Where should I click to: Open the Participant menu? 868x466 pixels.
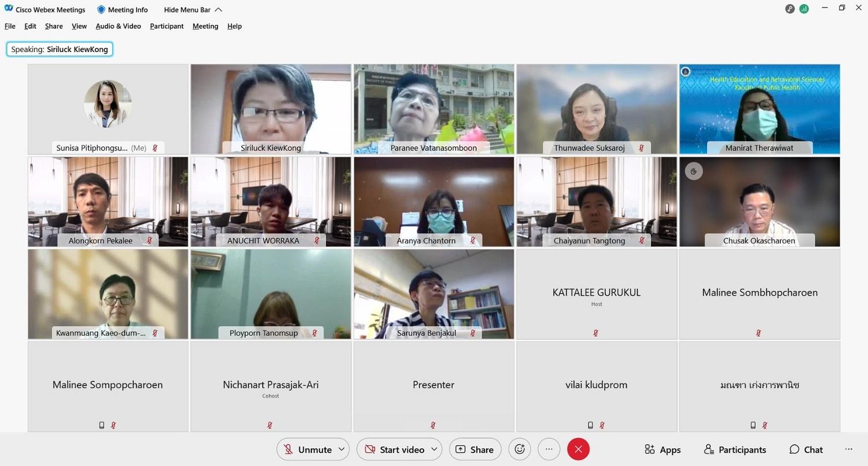click(167, 26)
